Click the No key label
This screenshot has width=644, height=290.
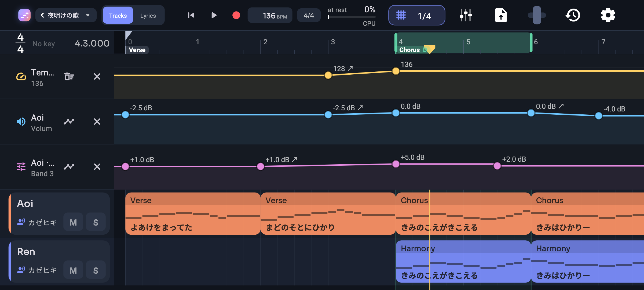[44, 44]
